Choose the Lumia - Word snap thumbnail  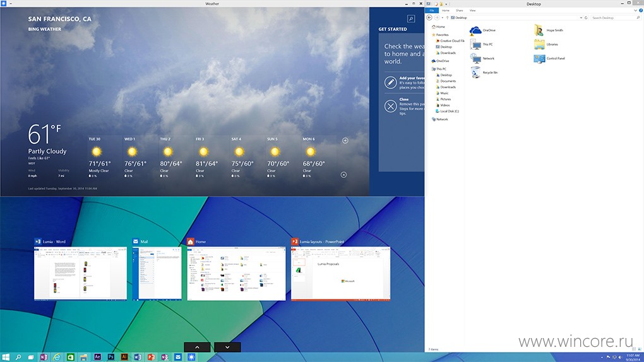point(81,273)
